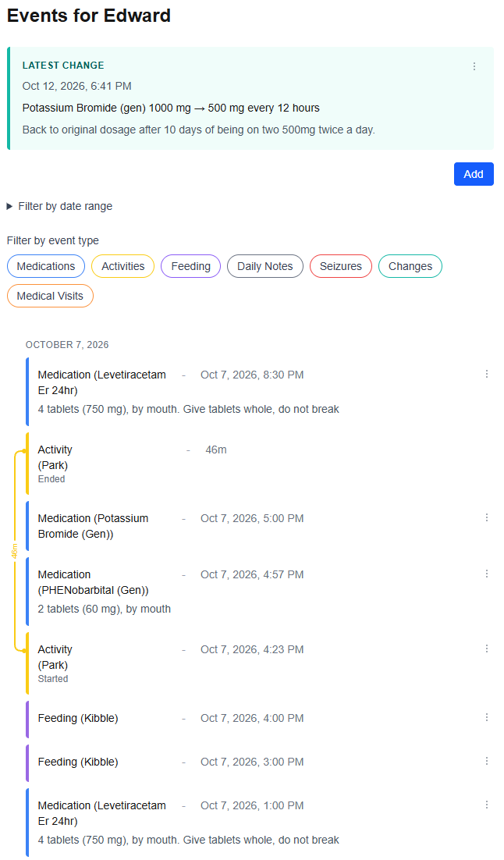Expand the Filter by date range section
The height and width of the screenshot is (860, 504).
pos(59,206)
